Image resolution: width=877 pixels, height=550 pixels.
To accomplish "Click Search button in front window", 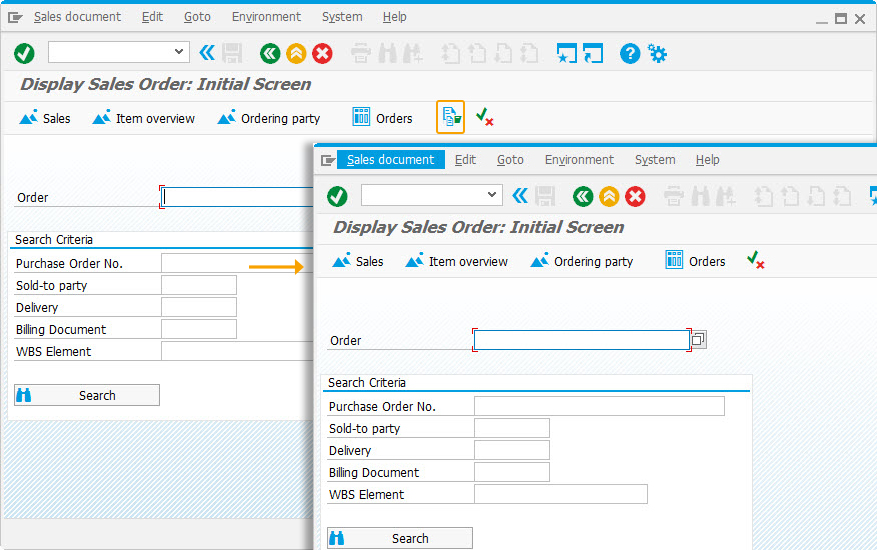I will pos(400,538).
